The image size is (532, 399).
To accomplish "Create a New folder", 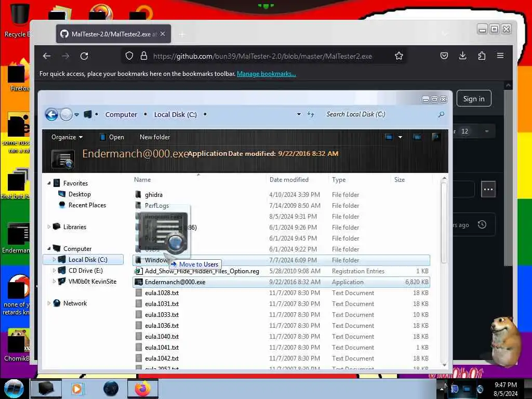I will [x=155, y=137].
